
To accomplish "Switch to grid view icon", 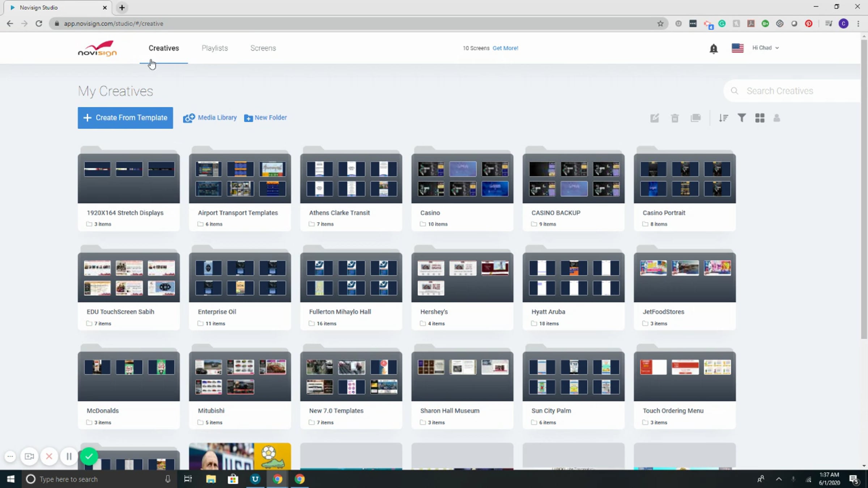I will (x=760, y=118).
